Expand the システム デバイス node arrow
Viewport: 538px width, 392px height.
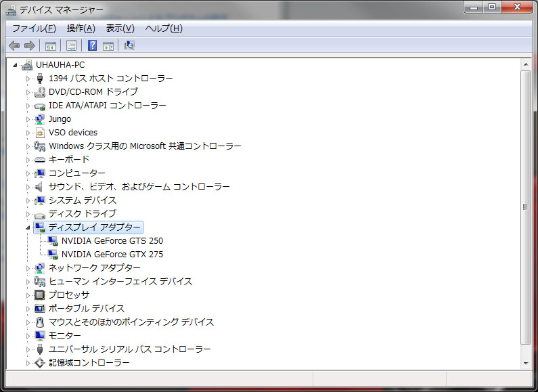point(28,200)
